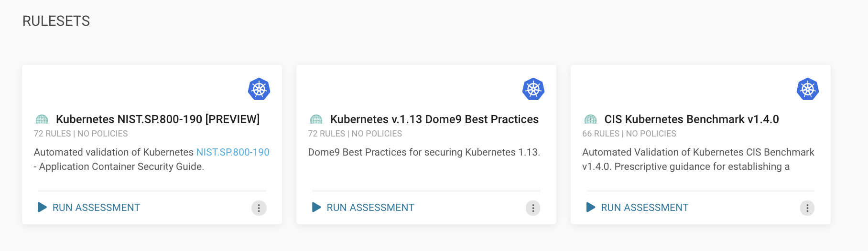868x251 pixels.
Task: Click Kubernetes helm icon on Dome9 Best Practices card
Action: coord(533,89)
